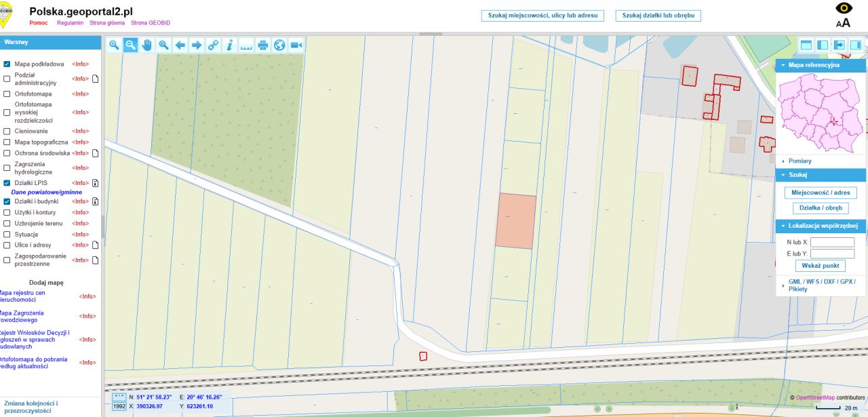Enable the Ortofotomapa layer checkbox

[7, 94]
